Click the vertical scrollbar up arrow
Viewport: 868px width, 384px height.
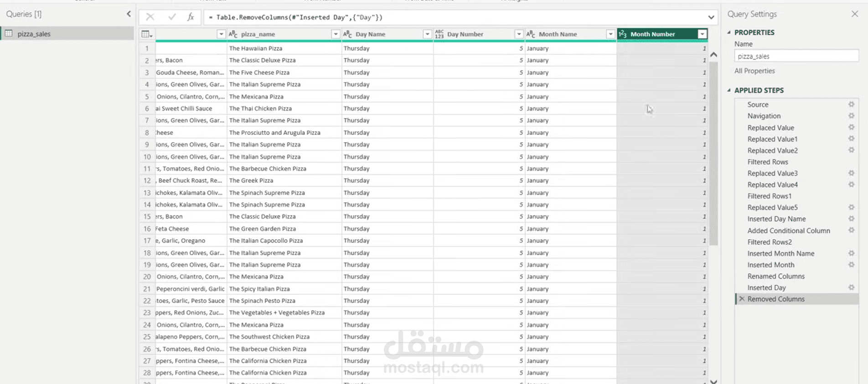point(713,55)
